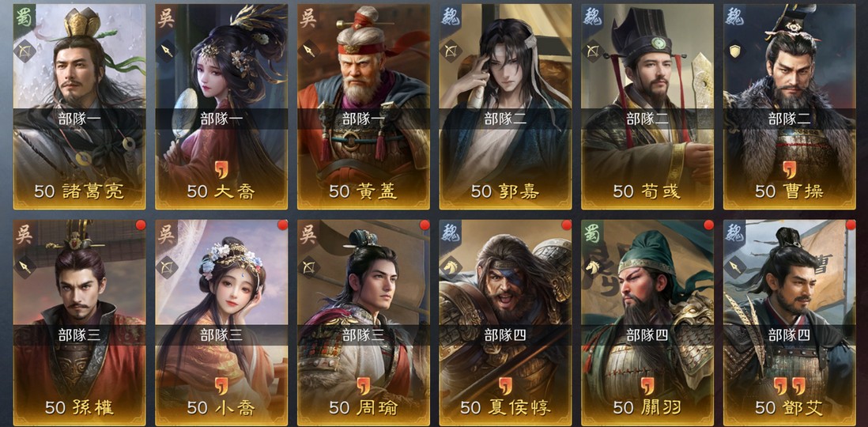Click the cavalry horse icon on 關羽's card

point(593,267)
